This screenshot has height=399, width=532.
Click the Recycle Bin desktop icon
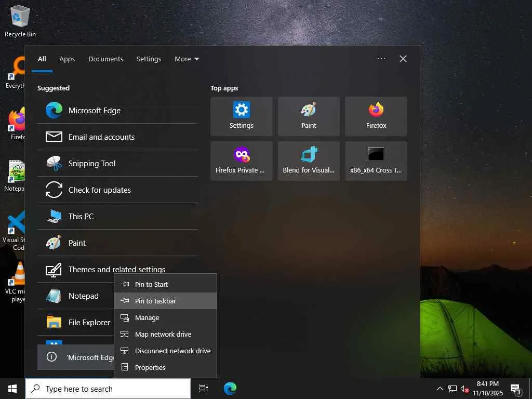[20, 21]
